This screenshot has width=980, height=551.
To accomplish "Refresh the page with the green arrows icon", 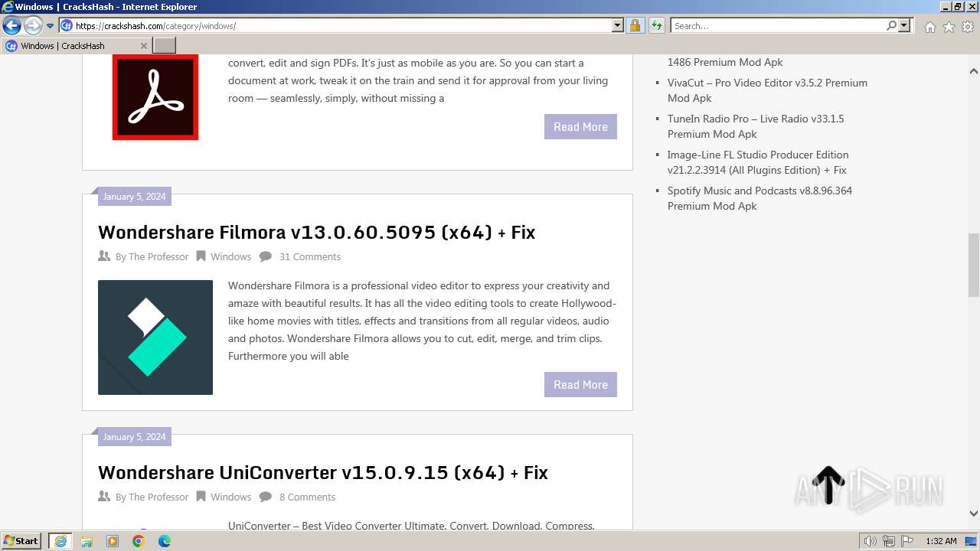I will pos(656,25).
